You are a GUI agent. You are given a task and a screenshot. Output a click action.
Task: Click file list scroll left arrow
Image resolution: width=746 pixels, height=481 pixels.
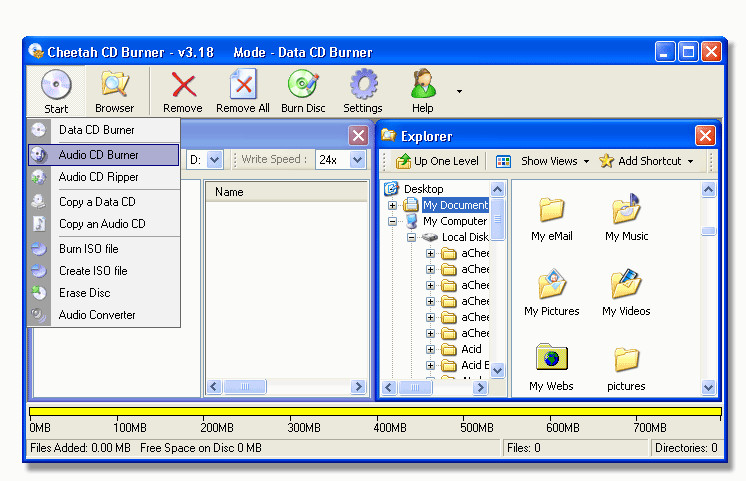point(214,387)
